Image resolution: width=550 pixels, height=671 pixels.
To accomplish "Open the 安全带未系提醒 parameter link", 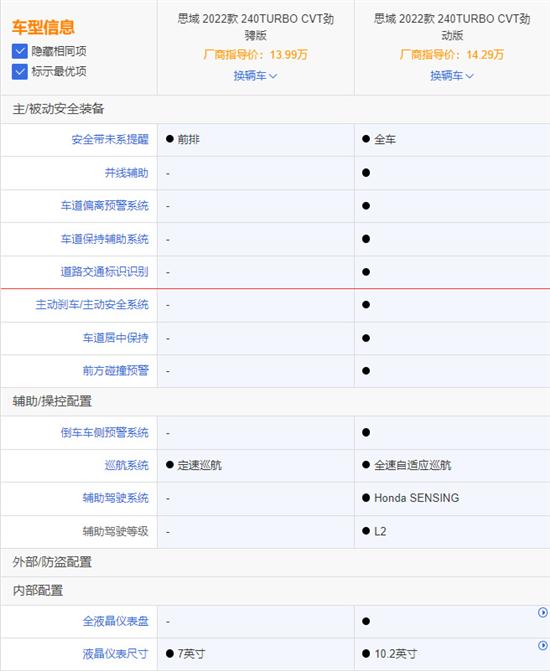I will point(110,140).
